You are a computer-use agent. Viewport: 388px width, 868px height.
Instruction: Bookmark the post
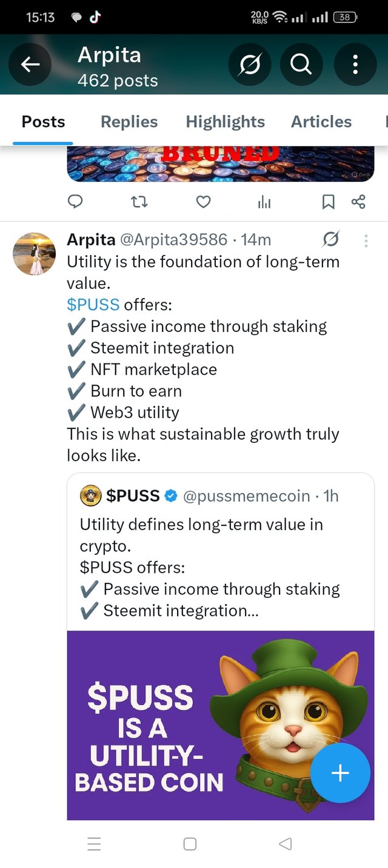[x=328, y=202]
